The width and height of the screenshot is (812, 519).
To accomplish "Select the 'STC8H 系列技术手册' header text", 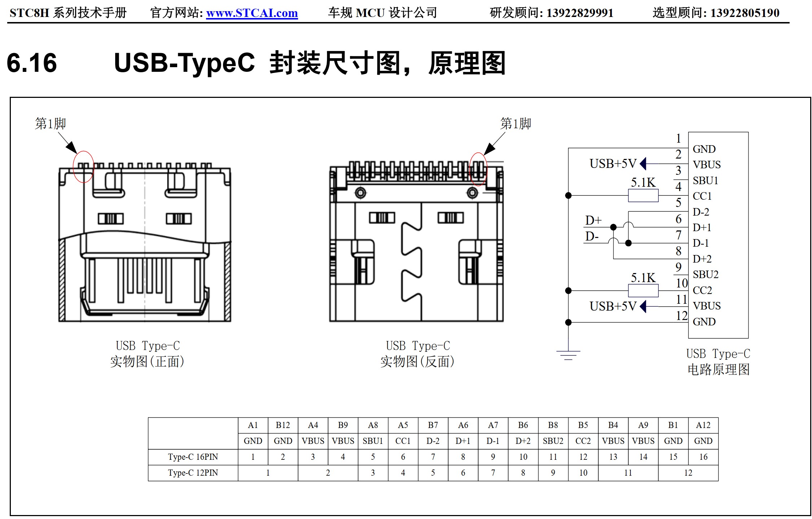I will tap(68, 13).
